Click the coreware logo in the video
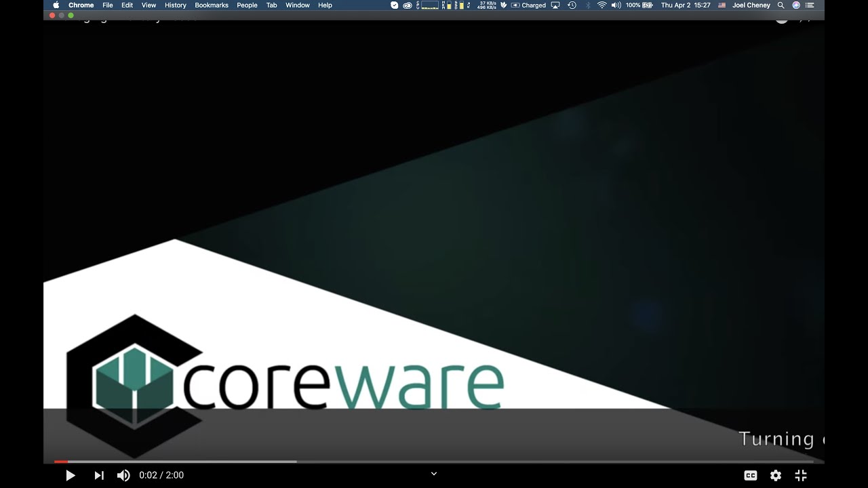Image resolution: width=868 pixels, height=488 pixels. [x=285, y=386]
